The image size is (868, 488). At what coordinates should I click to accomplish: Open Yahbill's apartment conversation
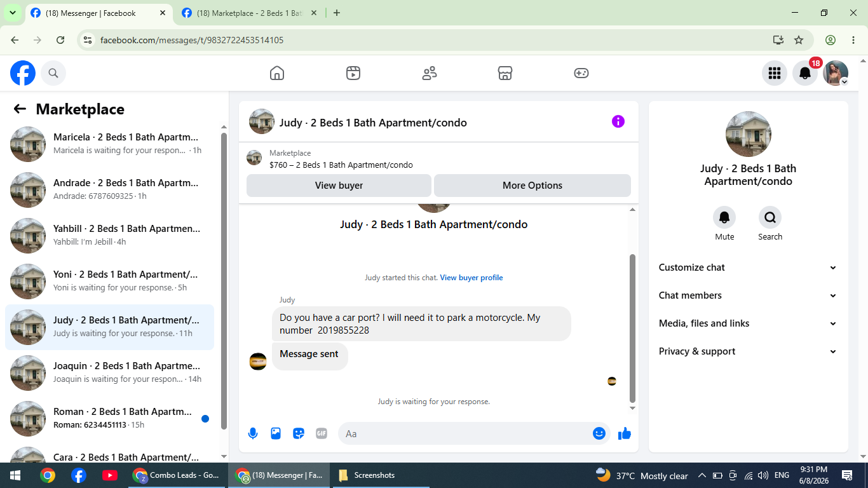(109, 236)
